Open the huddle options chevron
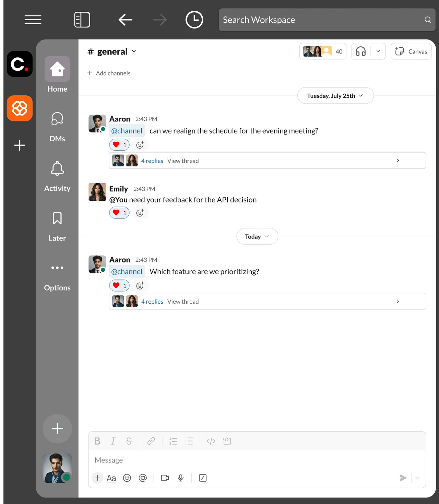Screen dimensions: 439x504 [x=378, y=51]
